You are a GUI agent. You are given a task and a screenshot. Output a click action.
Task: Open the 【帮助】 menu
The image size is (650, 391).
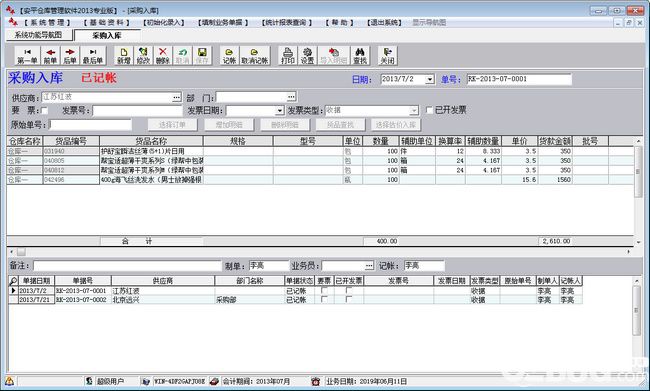pyautogui.click(x=339, y=22)
